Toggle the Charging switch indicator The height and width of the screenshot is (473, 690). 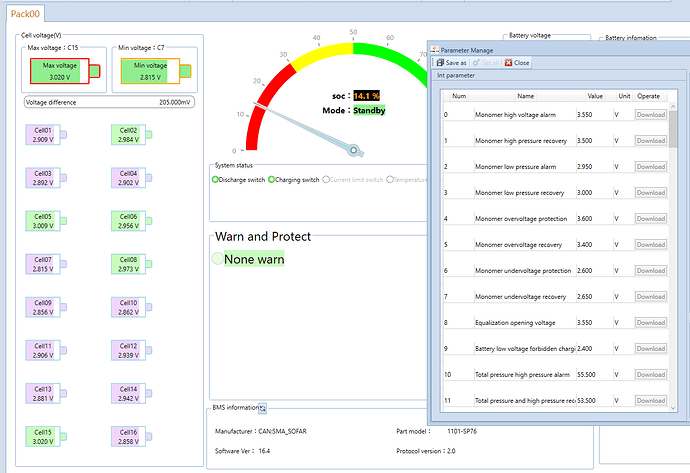click(272, 180)
